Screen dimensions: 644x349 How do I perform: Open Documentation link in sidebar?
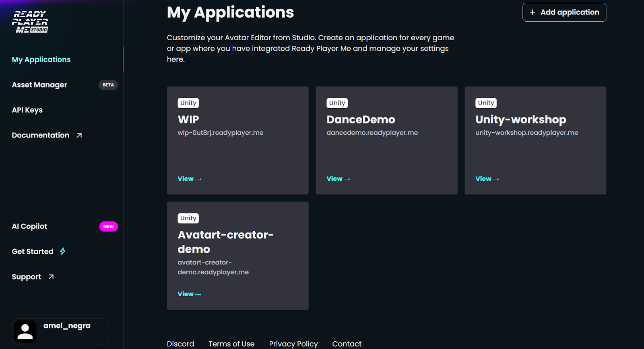click(41, 135)
